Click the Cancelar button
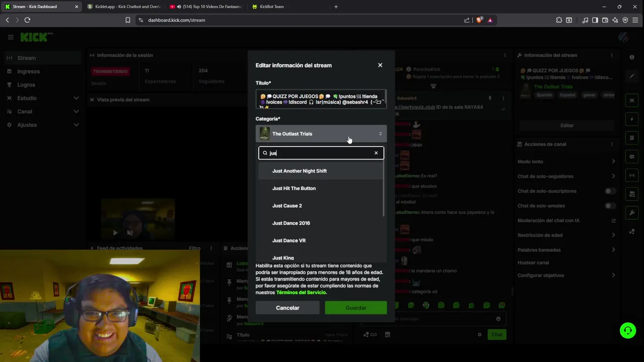 [287, 308]
